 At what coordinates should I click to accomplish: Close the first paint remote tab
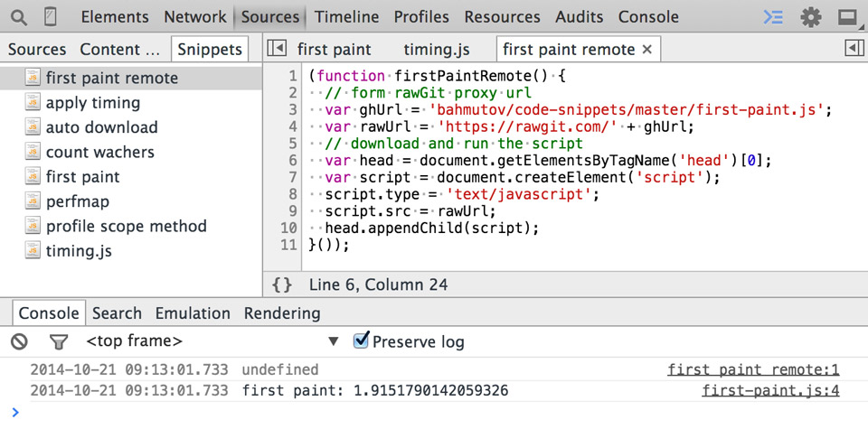646,50
